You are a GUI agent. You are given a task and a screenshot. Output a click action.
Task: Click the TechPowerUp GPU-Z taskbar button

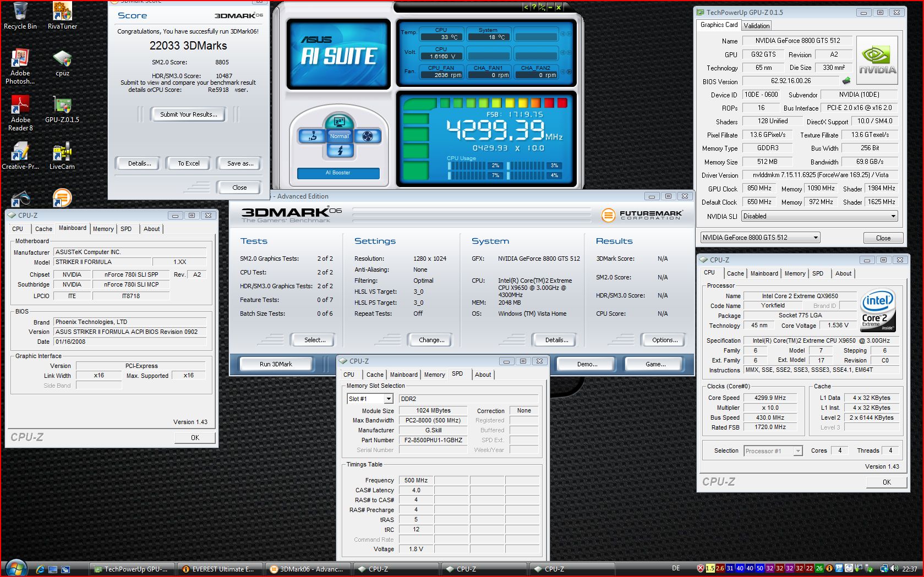[x=132, y=569]
